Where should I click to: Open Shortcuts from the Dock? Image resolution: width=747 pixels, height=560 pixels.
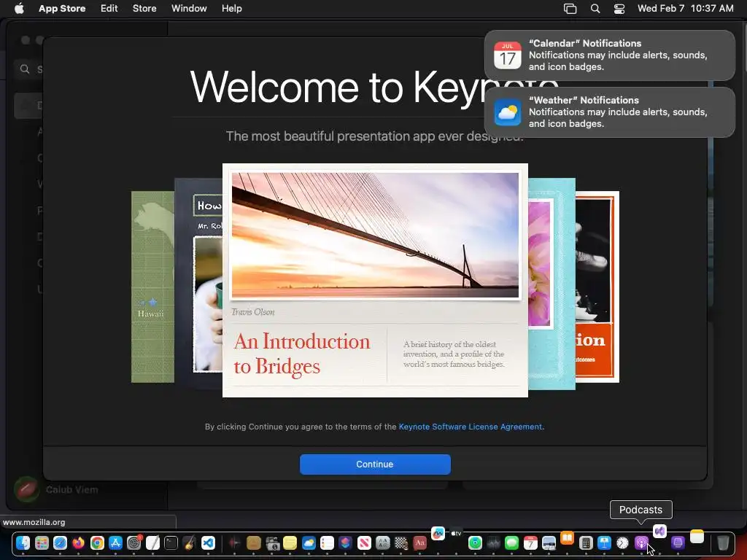(x=345, y=542)
